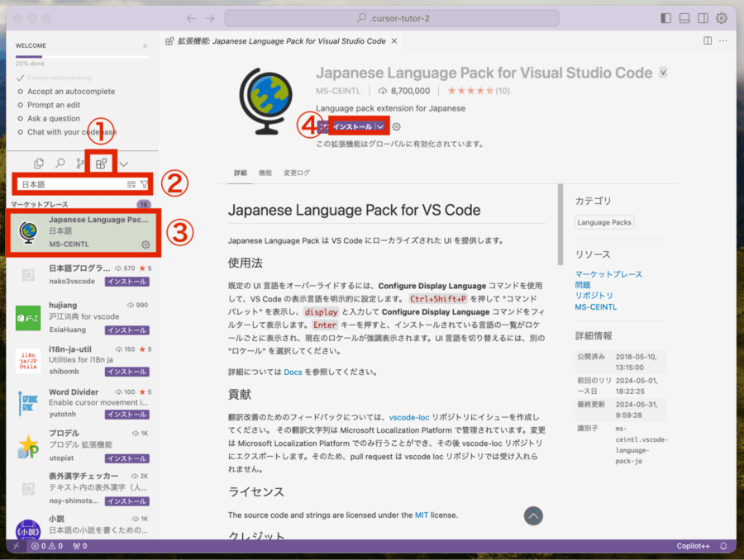Open the Search magnifier icon in sidebar
The width and height of the screenshot is (744, 560).
click(60, 164)
